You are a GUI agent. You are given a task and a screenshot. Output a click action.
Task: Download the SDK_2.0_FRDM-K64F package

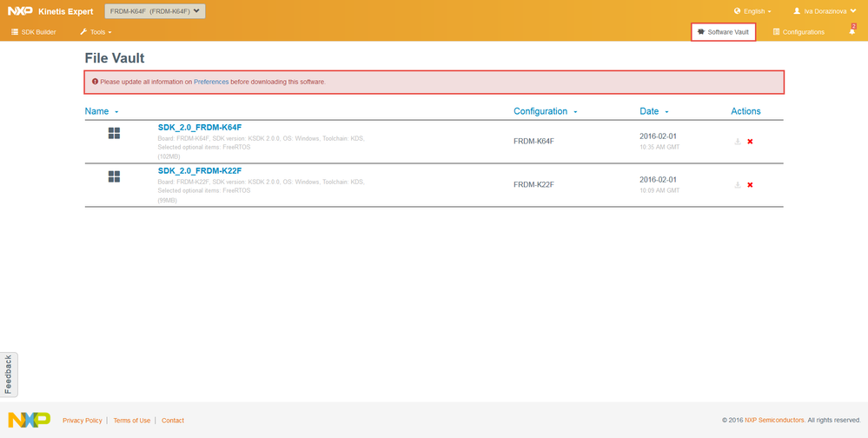click(738, 142)
